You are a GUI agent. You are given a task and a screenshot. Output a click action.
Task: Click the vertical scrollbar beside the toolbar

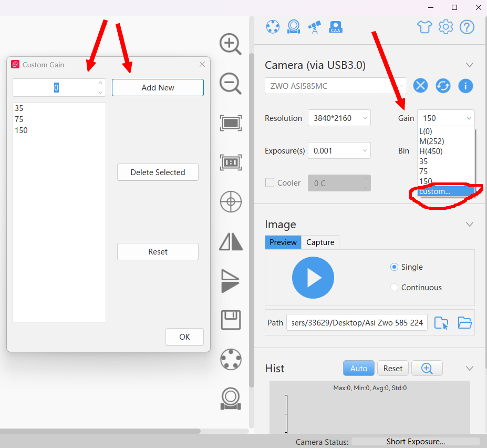tap(252, 221)
